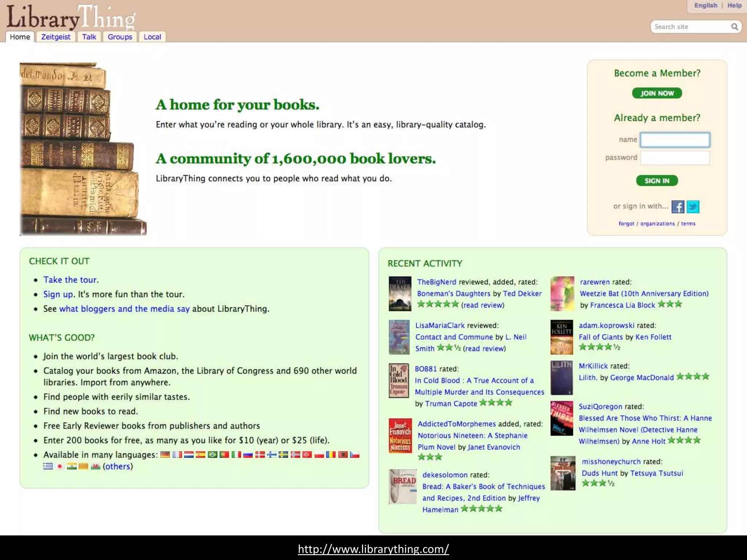This screenshot has height=560, width=747.
Task: Select the Catalan flag language
Action: [84, 466]
